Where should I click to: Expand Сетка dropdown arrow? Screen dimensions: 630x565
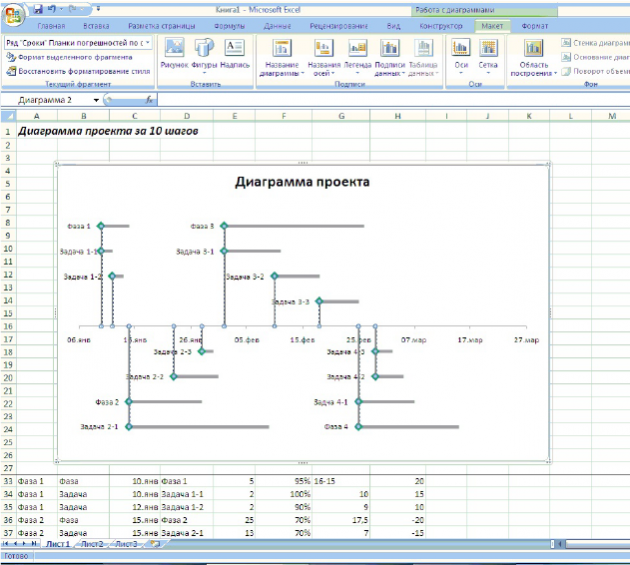click(488, 73)
